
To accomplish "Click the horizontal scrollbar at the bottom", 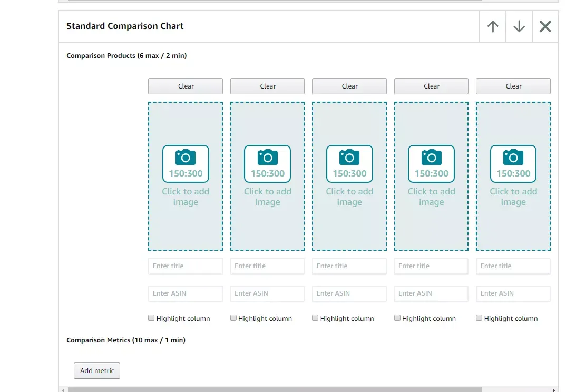I will (x=275, y=390).
